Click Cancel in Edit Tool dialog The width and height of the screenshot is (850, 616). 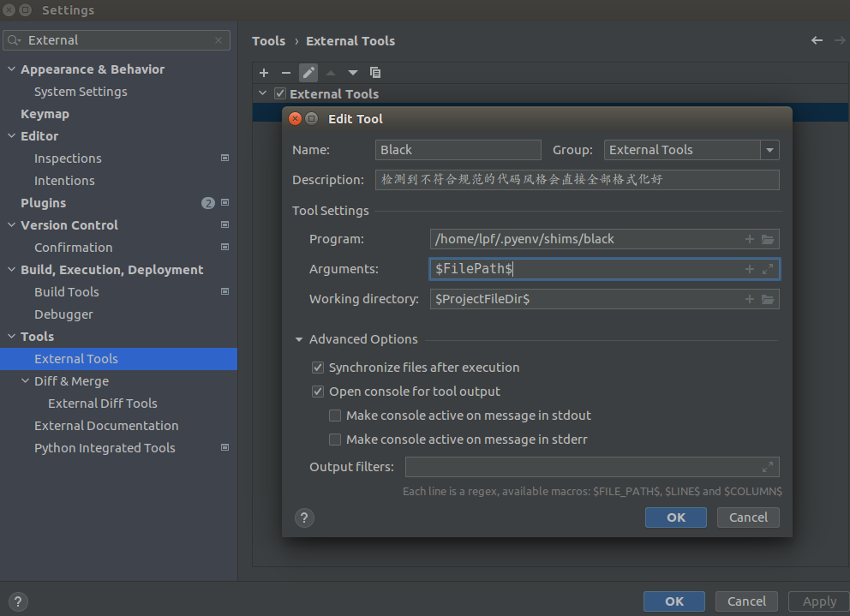click(748, 517)
